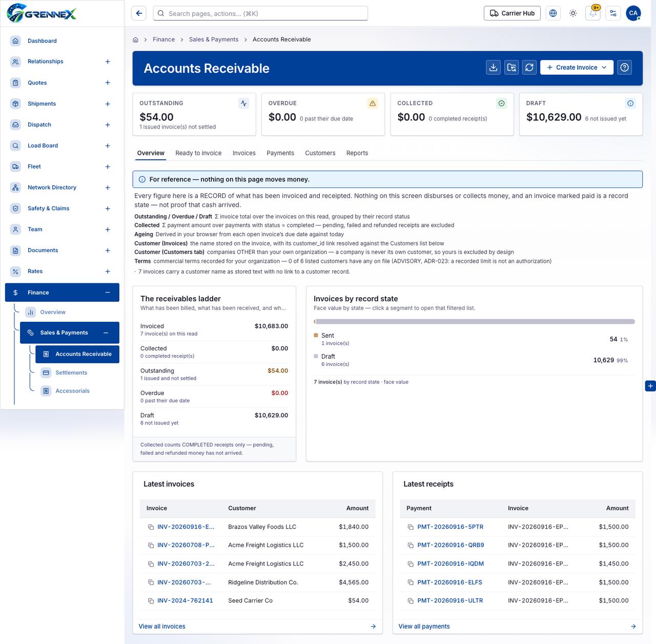This screenshot has height=644, width=656.
Task: Click the Sent legend color swatch
Action: point(316,336)
